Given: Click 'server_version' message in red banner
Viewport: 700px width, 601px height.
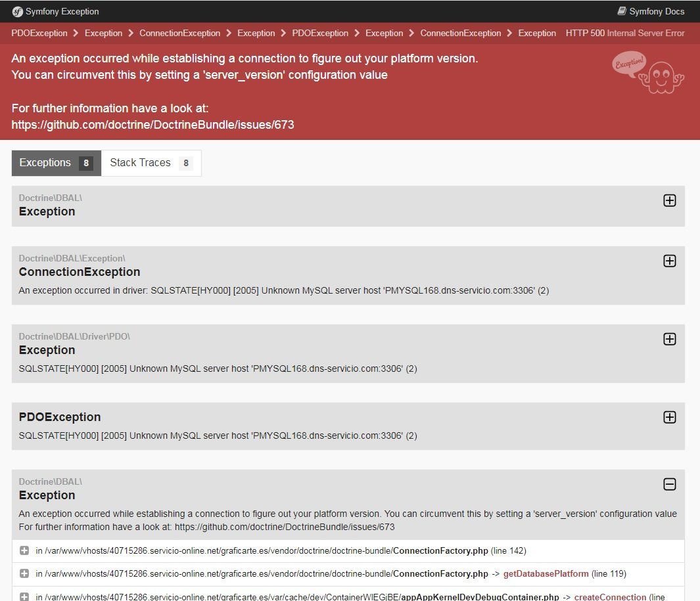Looking at the screenshot, I should (200, 74).
